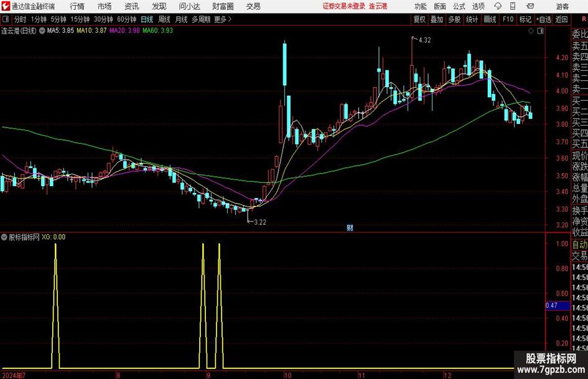Switch to the 15分钟 period tab
Image resolution: width=588 pixels, height=379 pixels.
[80, 19]
